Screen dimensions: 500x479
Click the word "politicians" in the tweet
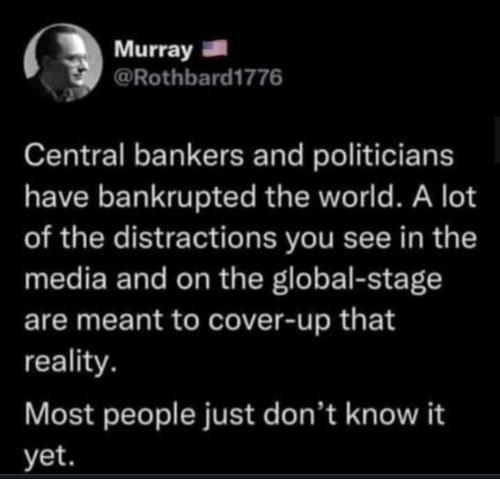pyautogui.click(x=383, y=157)
